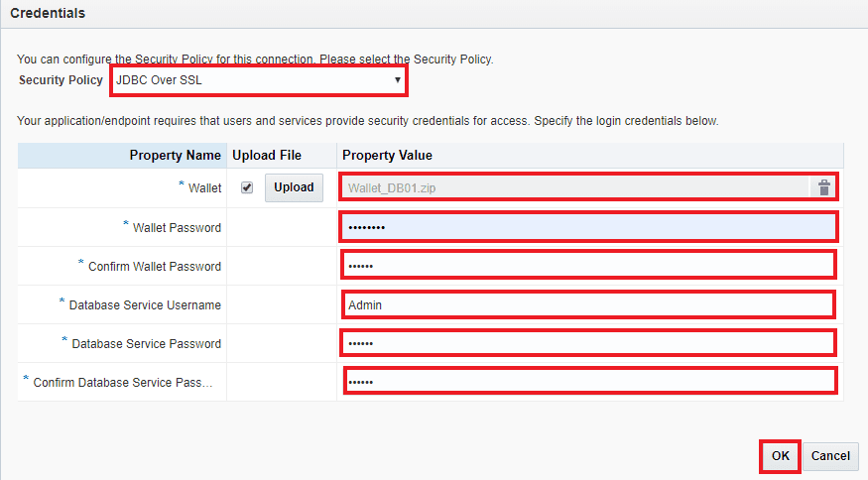Screen dimensions: 868x480
Task: Click the Credentials dialog title
Action: tap(48, 14)
